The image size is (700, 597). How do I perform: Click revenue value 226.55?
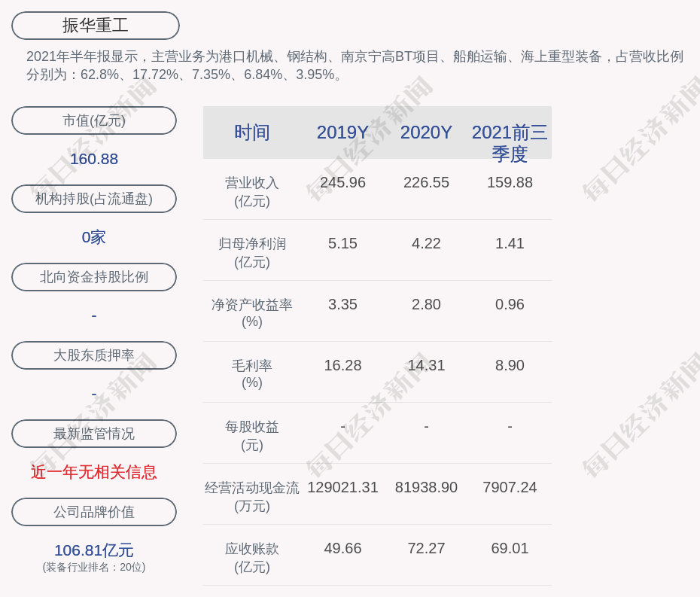(x=426, y=182)
